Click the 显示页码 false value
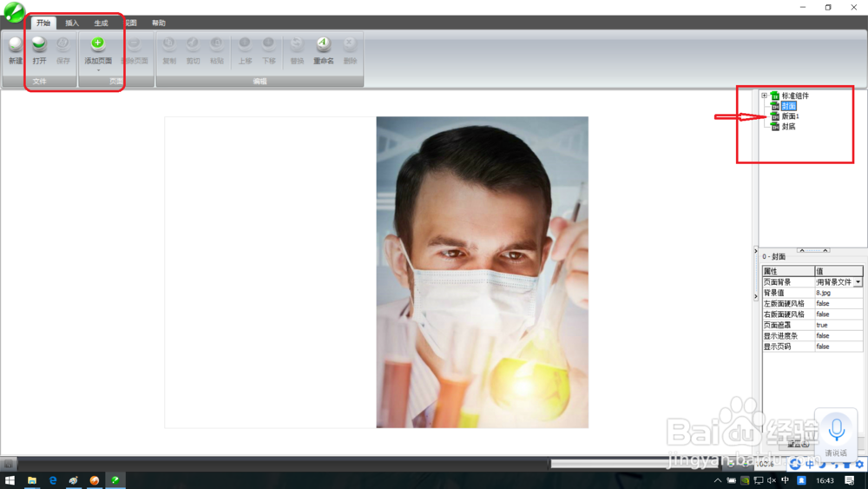Image resolution: width=868 pixels, height=489 pixels. coord(838,347)
